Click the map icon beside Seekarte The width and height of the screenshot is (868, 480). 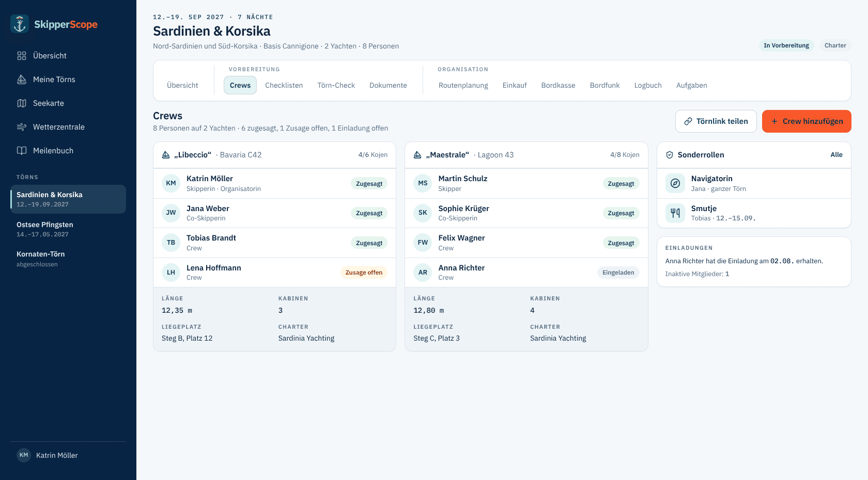[x=22, y=103]
